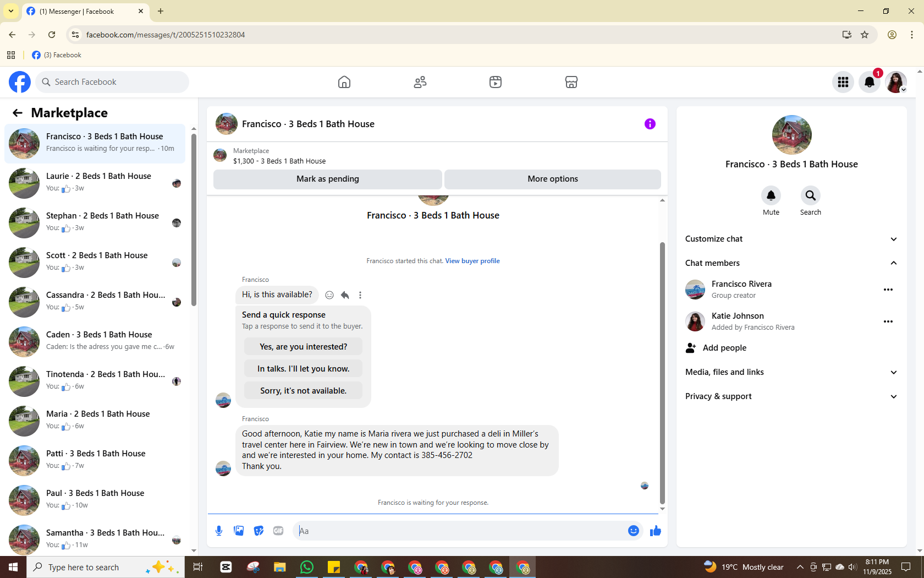924x578 pixels.
Task: Reload the browser page
Action: coord(52,35)
